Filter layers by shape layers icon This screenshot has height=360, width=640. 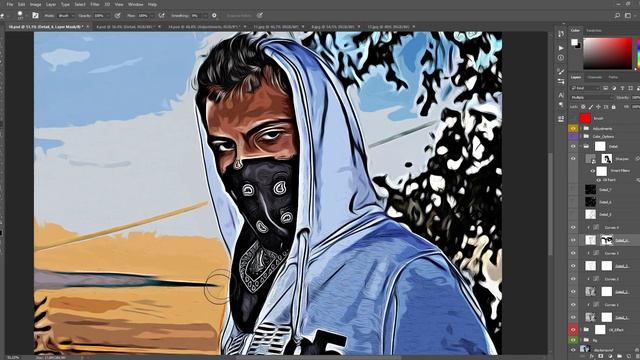tap(630, 88)
